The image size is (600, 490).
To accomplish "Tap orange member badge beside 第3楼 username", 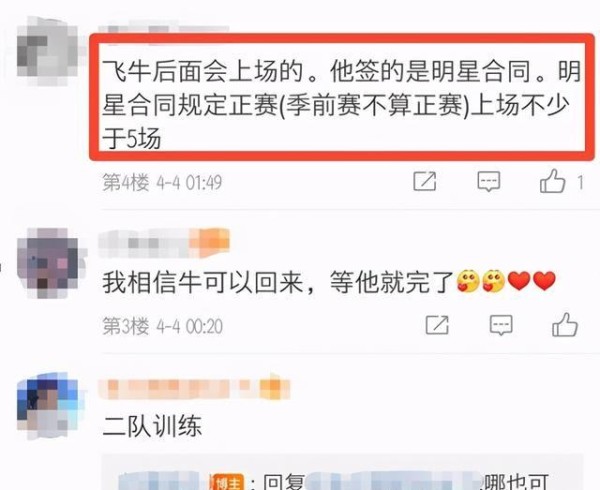I will click(209, 241).
